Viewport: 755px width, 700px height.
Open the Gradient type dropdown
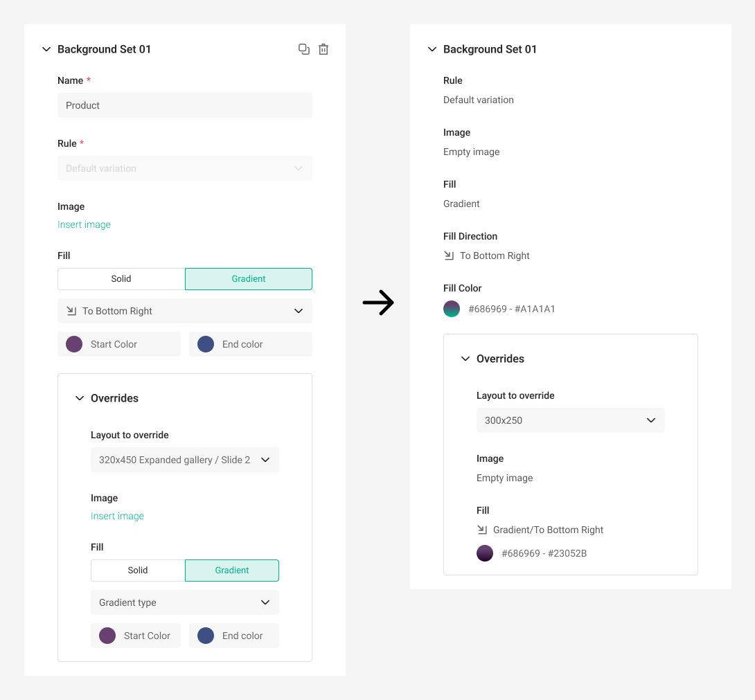[x=185, y=602]
